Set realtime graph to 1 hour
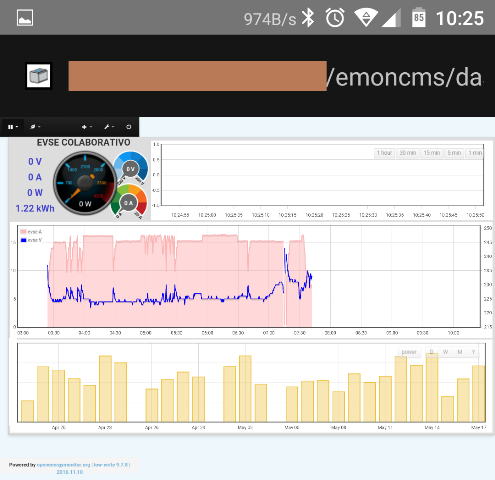 click(x=384, y=153)
